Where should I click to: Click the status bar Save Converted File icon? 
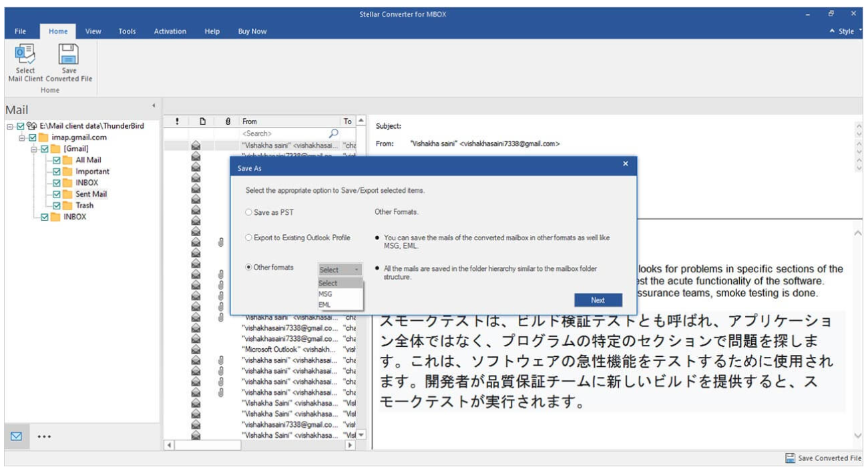(x=791, y=458)
